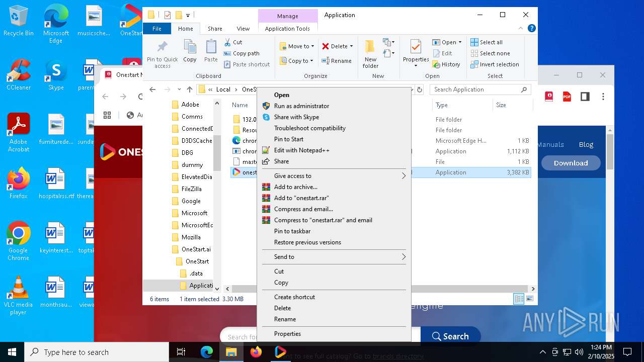Click the Copy ribbon icon
Image resolution: width=644 pixels, height=362 pixels.
[190, 51]
